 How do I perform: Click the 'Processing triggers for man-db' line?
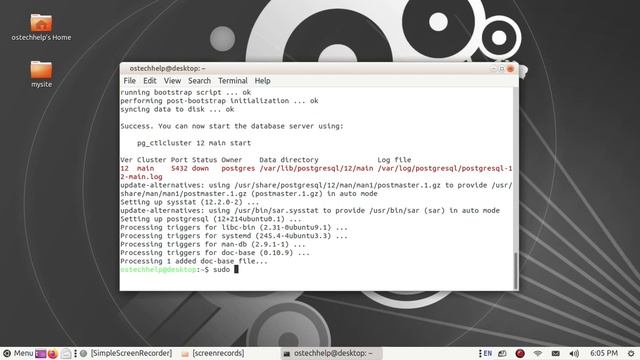click(213, 244)
